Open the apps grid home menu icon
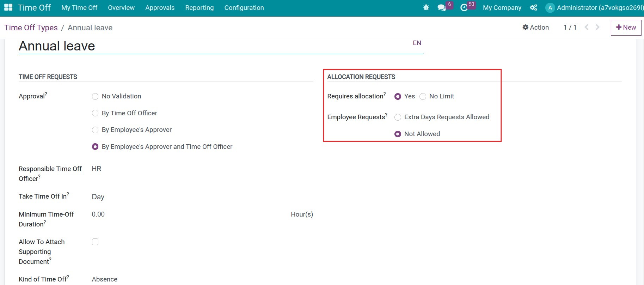The width and height of the screenshot is (644, 285). tap(8, 7)
